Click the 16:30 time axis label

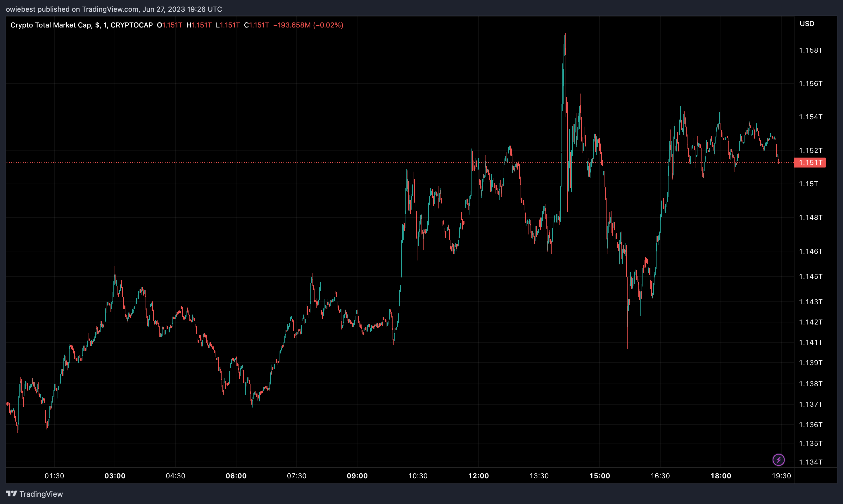click(x=660, y=476)
